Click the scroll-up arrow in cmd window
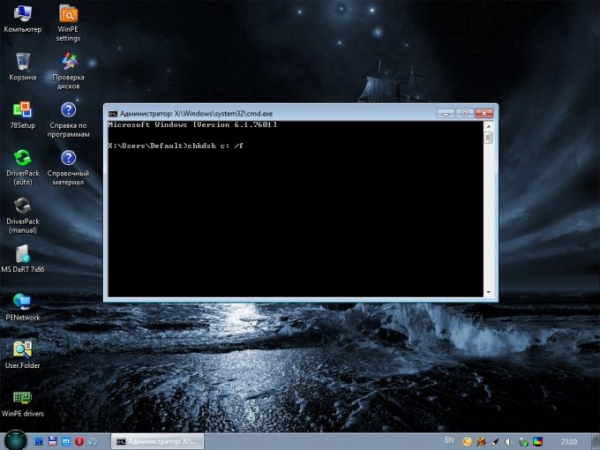 point(488,127)
